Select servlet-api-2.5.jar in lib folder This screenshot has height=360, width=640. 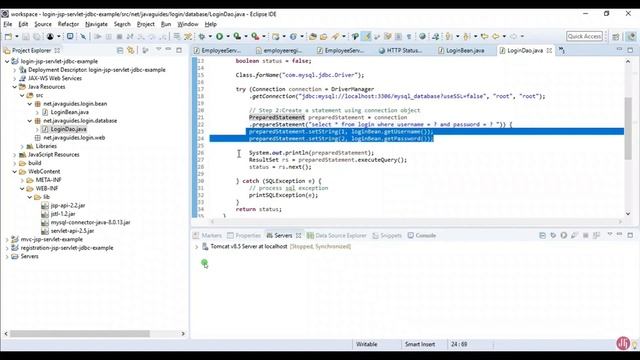click(x=72, y=231)
